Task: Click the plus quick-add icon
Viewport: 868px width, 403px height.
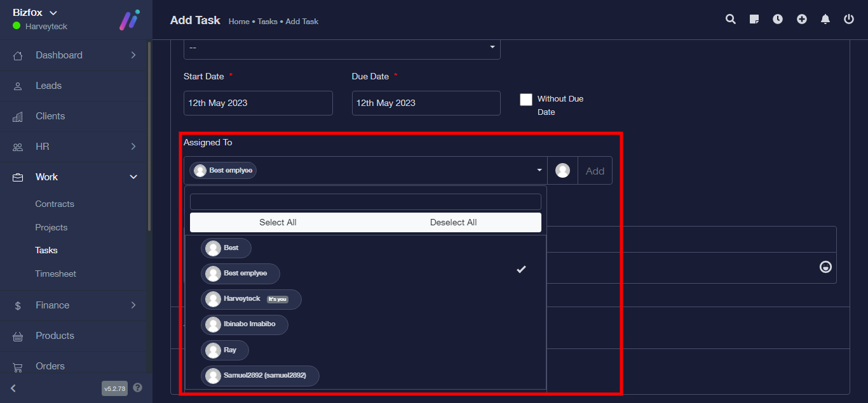Action: point(802,20)
